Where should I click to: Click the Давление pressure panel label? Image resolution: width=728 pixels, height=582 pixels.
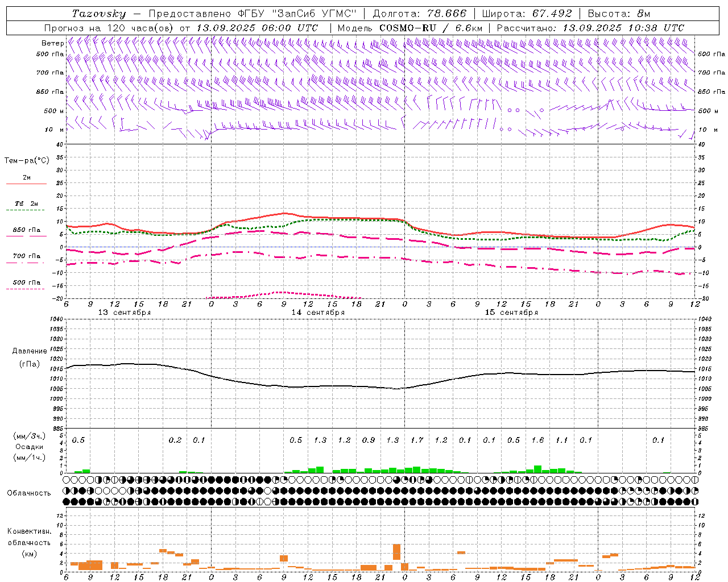coord(30,351)
